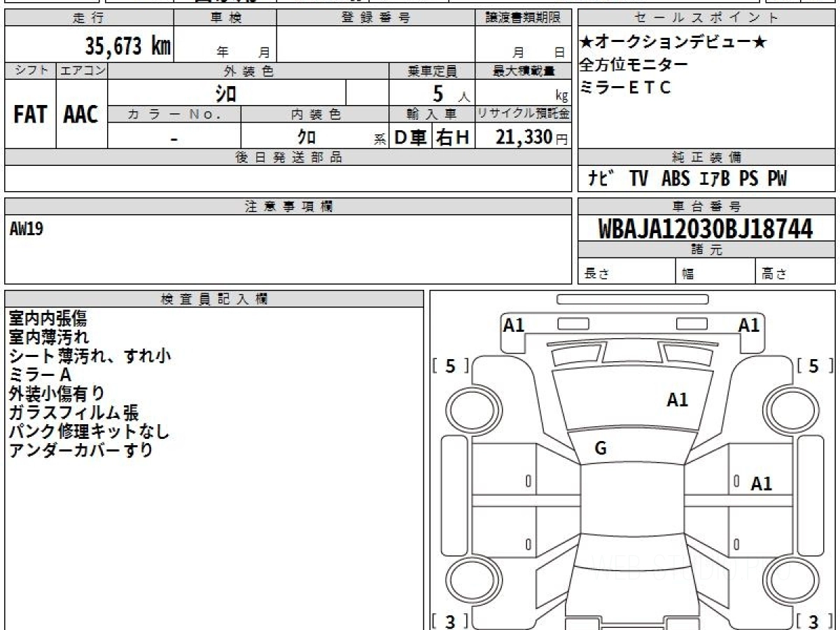
Task: Select the A1 mark on the hood
Action: (677, 400)
